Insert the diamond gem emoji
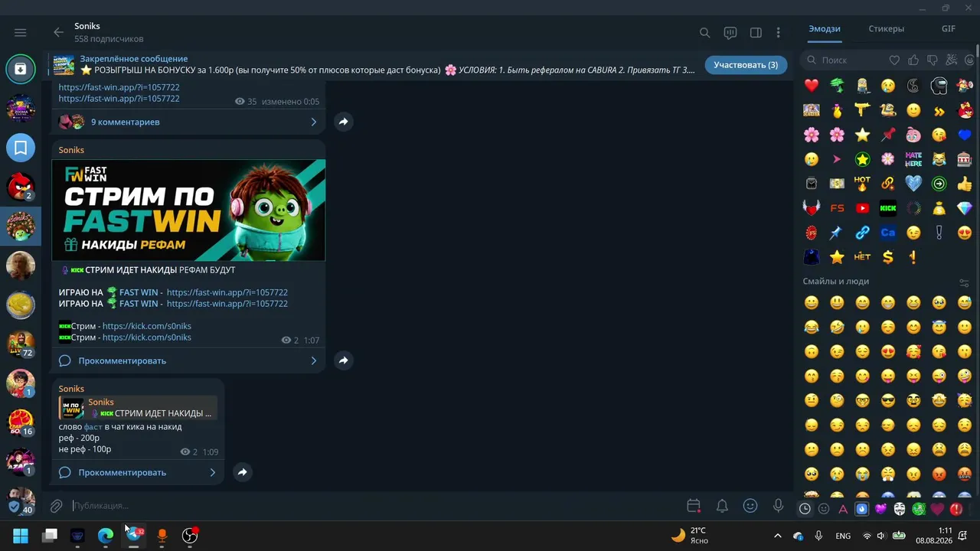 965,208
